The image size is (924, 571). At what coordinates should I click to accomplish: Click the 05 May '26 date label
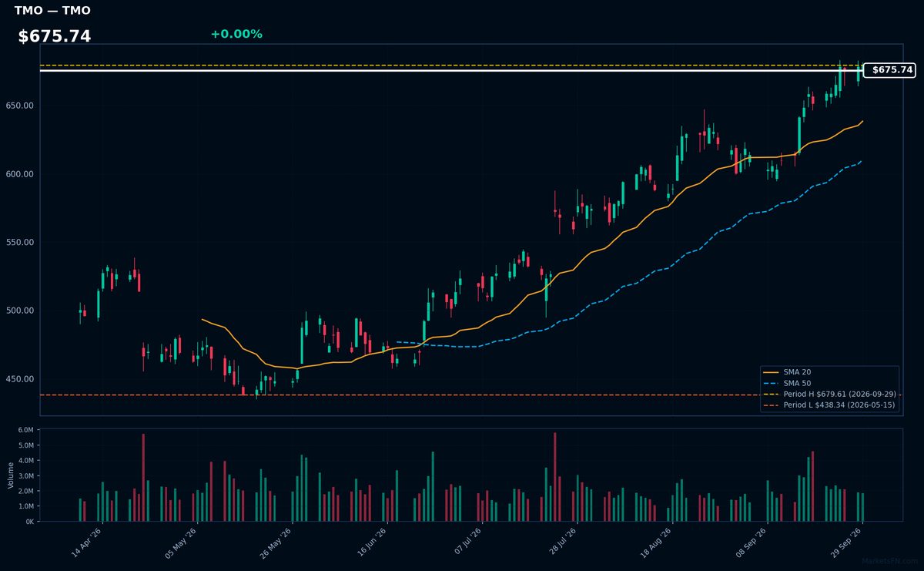[x=182, y=543]
